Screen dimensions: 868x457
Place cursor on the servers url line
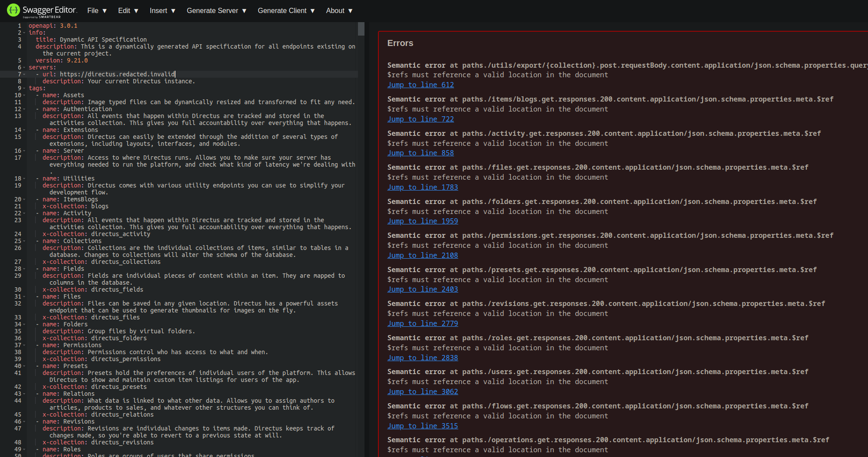coord(130,74)
